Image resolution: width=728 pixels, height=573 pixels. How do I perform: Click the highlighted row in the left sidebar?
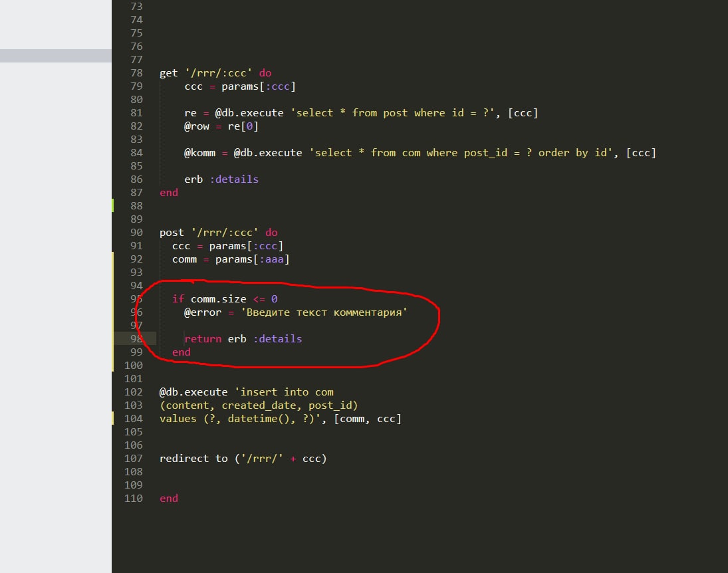click(x=56, y=56)
